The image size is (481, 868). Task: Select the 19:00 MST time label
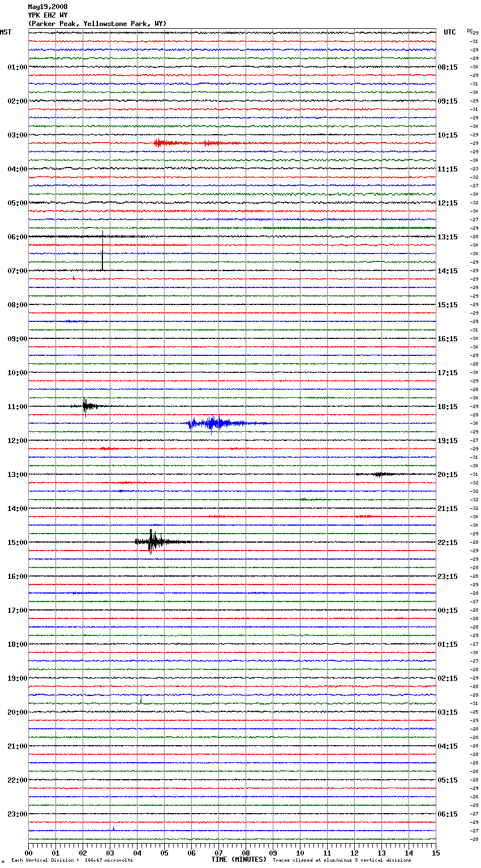[17, 678]
